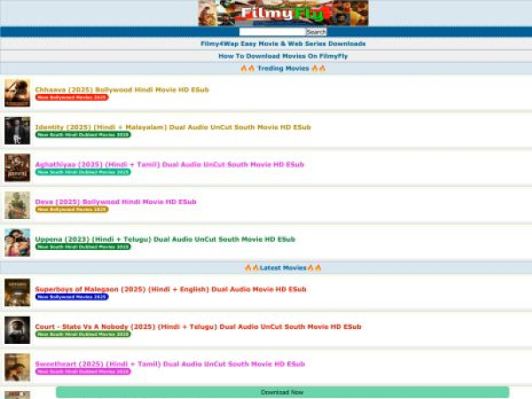Click teal South Hindi Dubbed tag under Aghathiyaa
Screen dimensions: 532x399
click(x=83, y=172)
